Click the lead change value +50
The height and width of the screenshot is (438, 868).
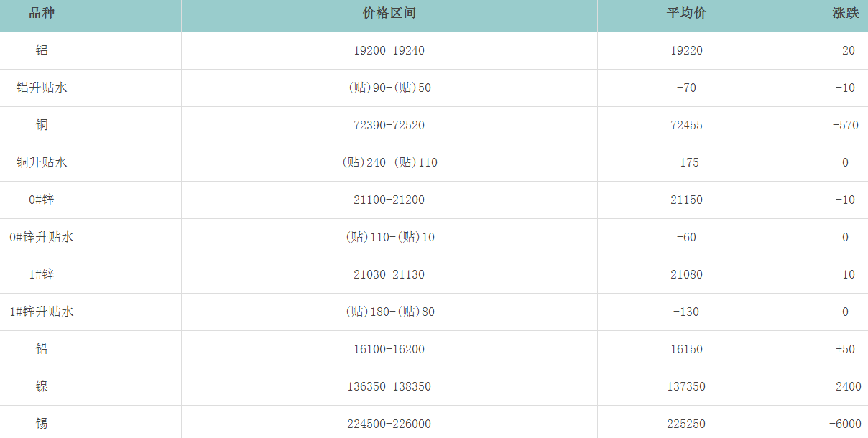coord(845,349)
